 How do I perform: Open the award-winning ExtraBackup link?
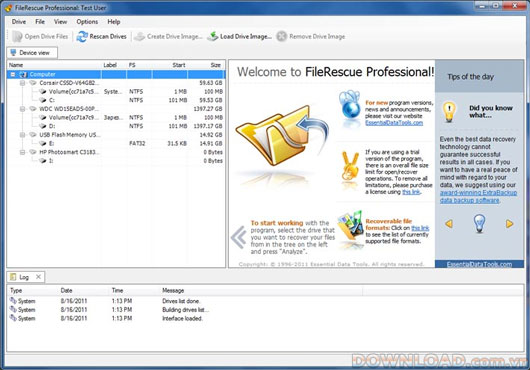tap(478, 196)
